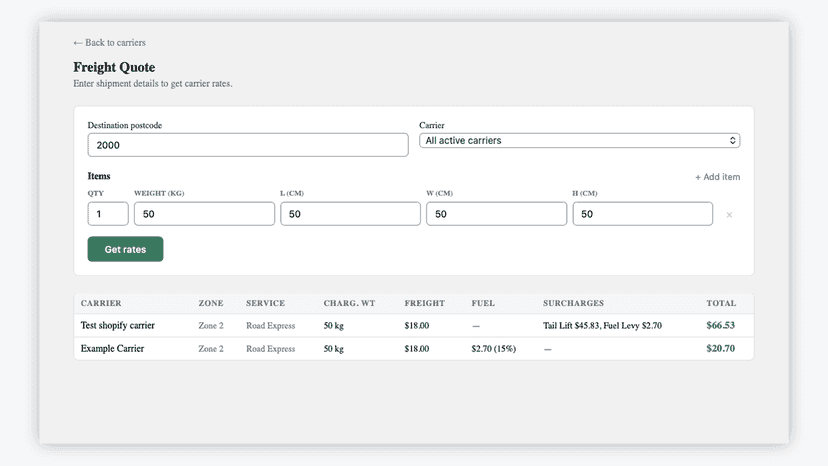Click the FREIGHT column header

(425, 303)
